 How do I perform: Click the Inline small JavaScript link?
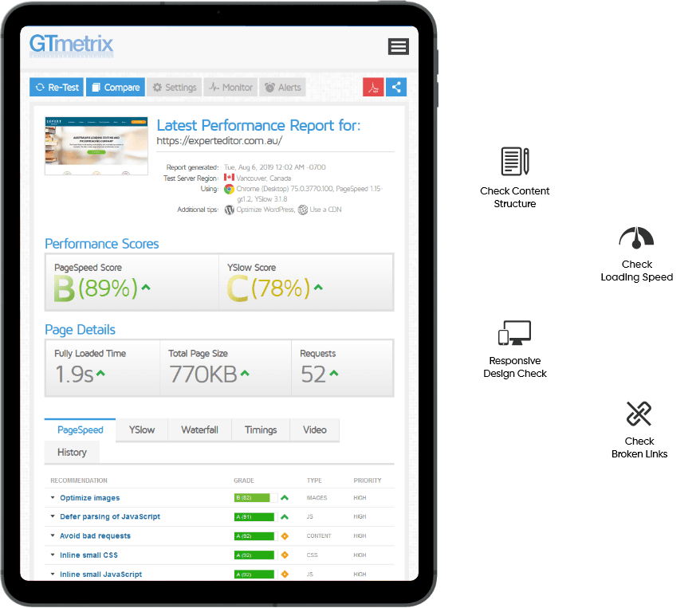101,574
